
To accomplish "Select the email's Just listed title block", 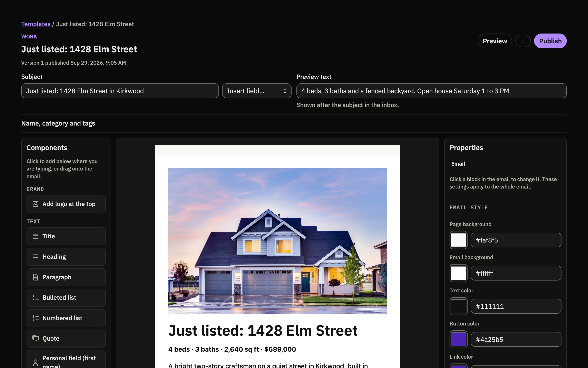I will click(263, 331).
